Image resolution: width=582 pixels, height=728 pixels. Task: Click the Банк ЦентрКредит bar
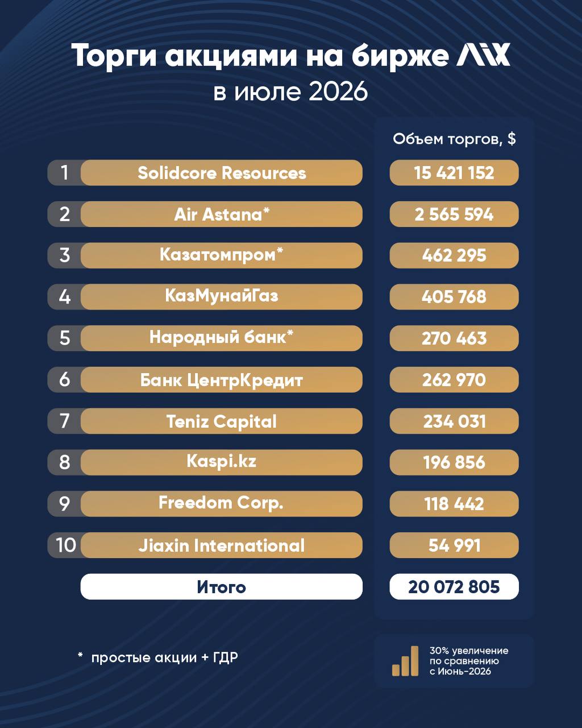pyautogui.click(x=222, y=380)
